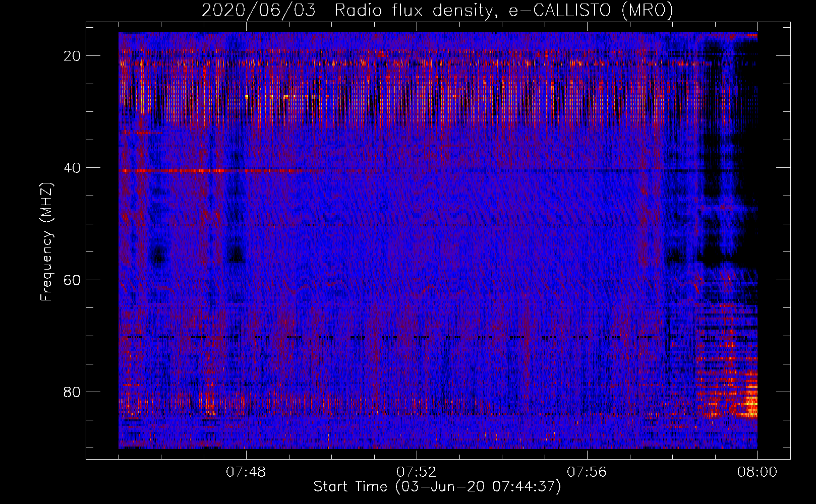This screenshot has width=816, height=504.
Task: Select the 'Frequency (MHZ)' axis label
Action: (46, 242)
